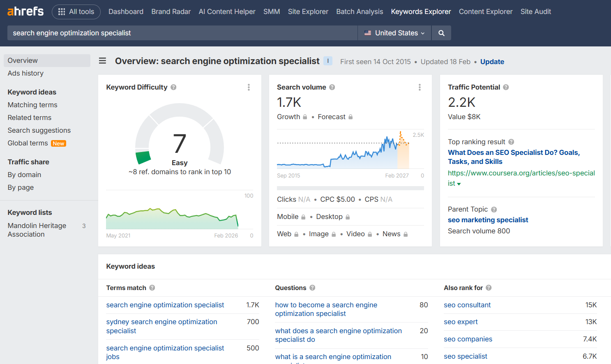Open Global terms report

click(28, 143)
